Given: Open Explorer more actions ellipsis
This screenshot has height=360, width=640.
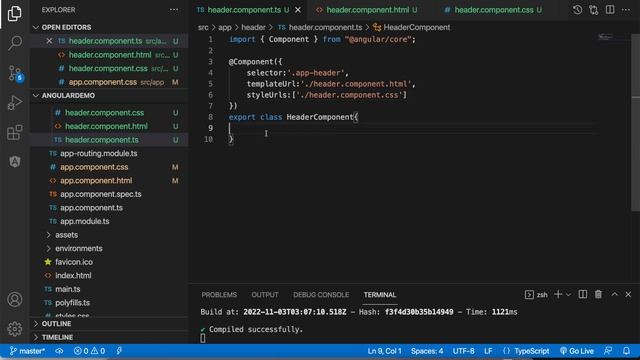Looking at the screenshot, I should 174,10.
